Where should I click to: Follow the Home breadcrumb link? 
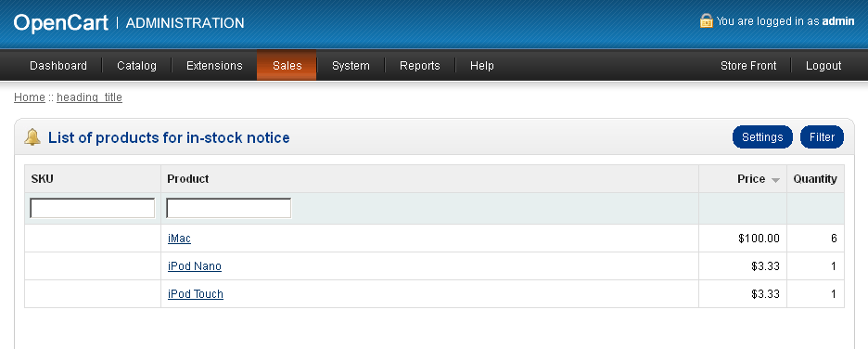30,97
